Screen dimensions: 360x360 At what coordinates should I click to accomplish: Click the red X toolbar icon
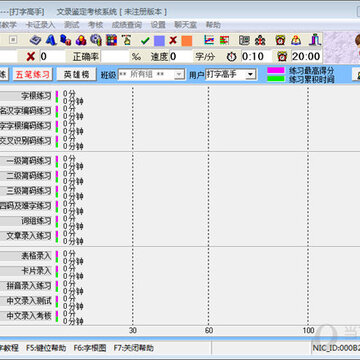(173, 41)
